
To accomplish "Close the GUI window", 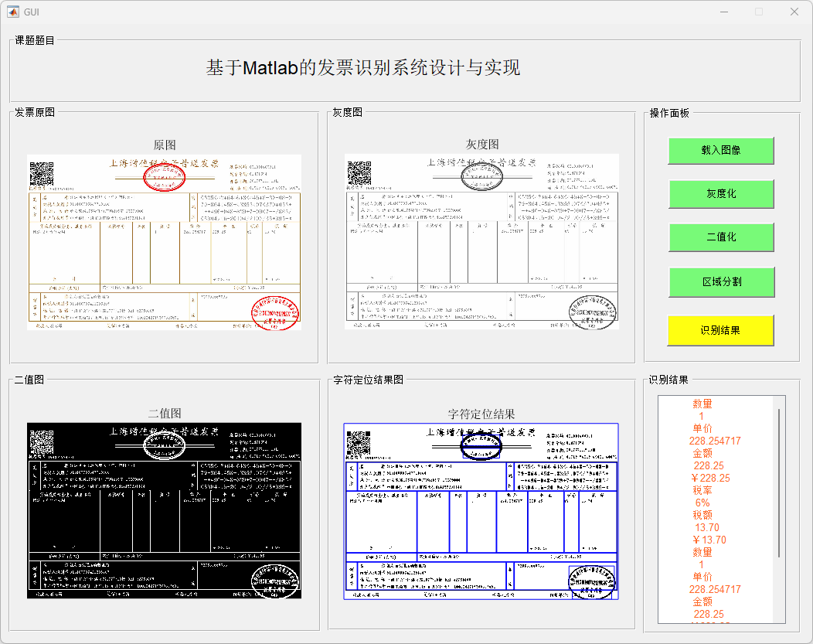I will [794, 12].
